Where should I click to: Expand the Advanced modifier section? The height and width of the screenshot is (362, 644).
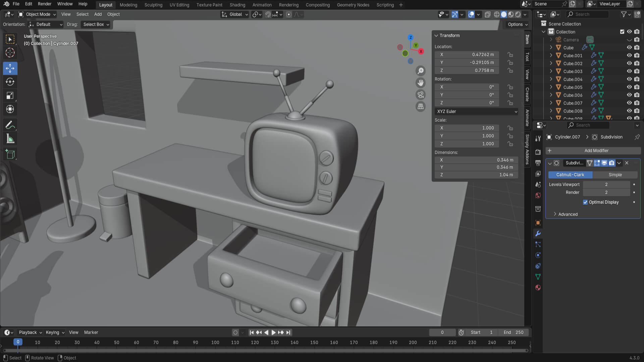point(568,214)
